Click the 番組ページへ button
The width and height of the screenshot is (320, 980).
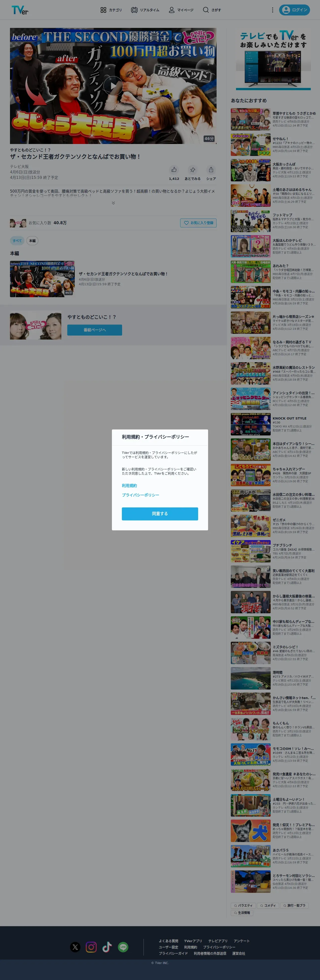point(95,330)
